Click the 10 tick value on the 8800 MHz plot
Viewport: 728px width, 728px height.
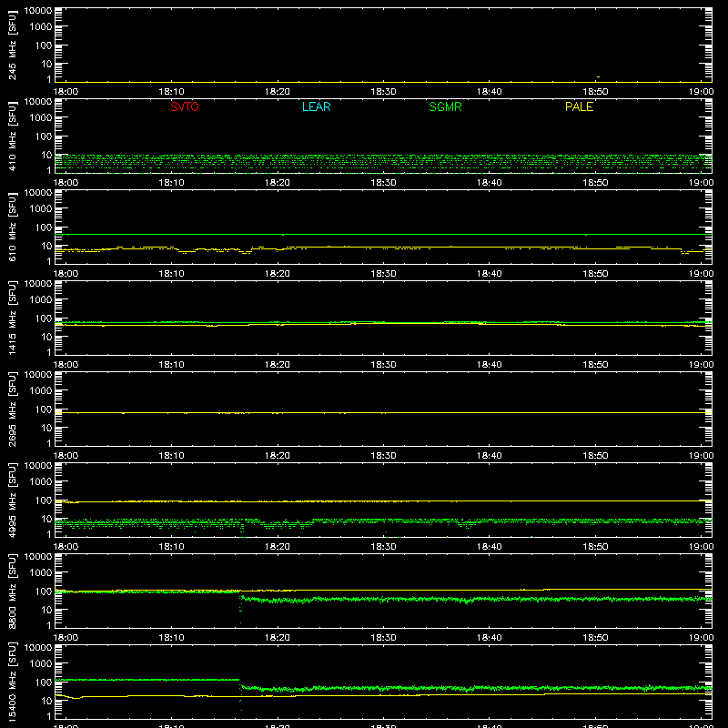pyautogui.click(x=46, y=610)
